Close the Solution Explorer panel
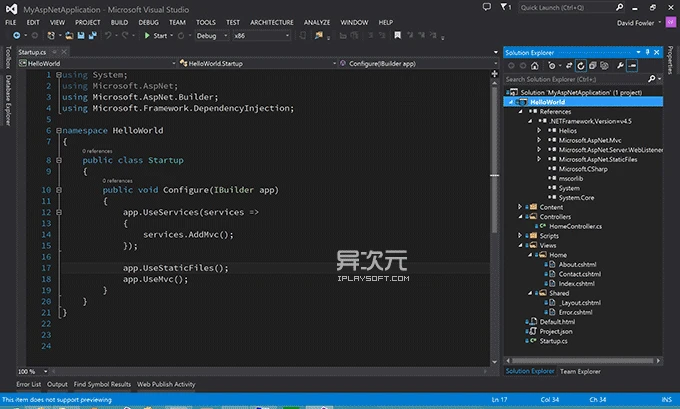This screenshot has width=680, height=409. tap(657, 52)
